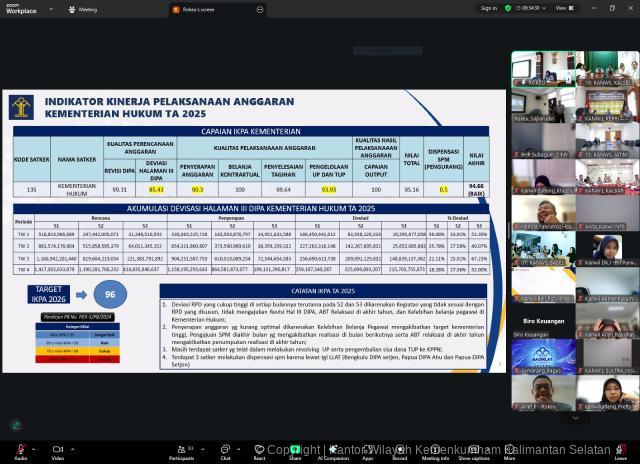Viewport: 640px width, 464px height.
Task: Open the Participants panel
Action: coord(181,450)
